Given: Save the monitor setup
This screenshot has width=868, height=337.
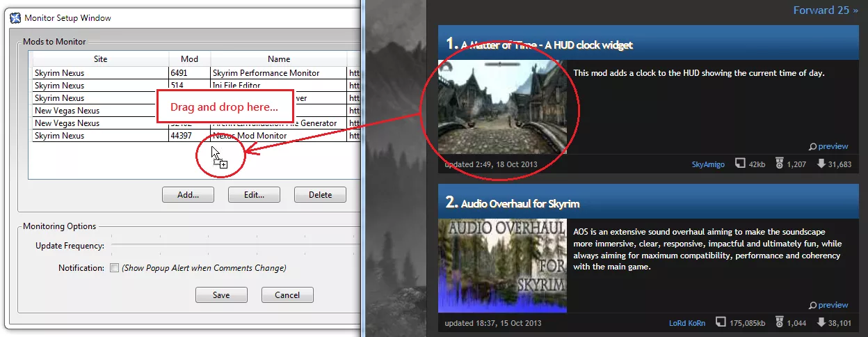Looking at the screenshot, I should point(221,295).
